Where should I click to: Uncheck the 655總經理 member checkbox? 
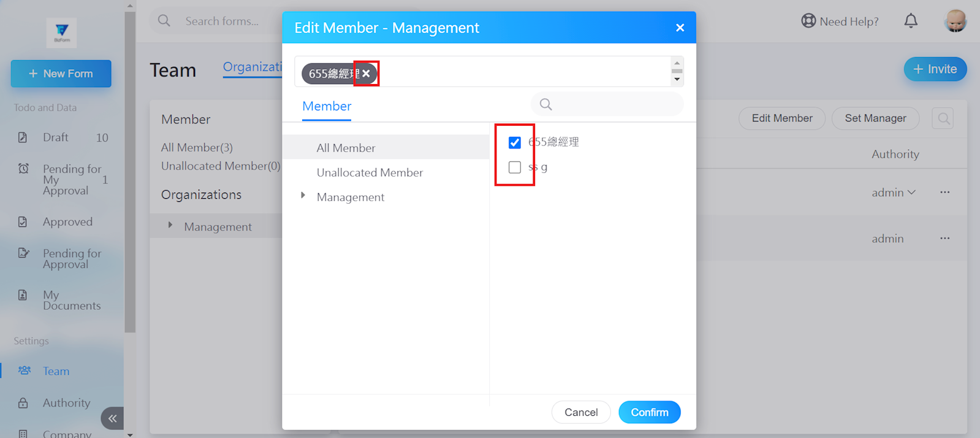click(515, 142)
